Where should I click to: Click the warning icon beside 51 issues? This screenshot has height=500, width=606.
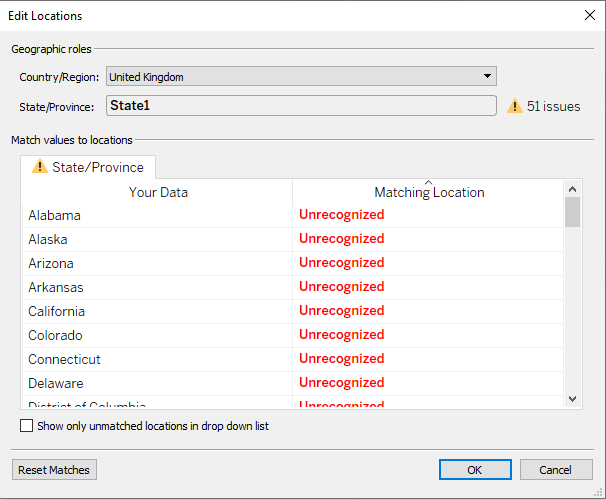515,106
